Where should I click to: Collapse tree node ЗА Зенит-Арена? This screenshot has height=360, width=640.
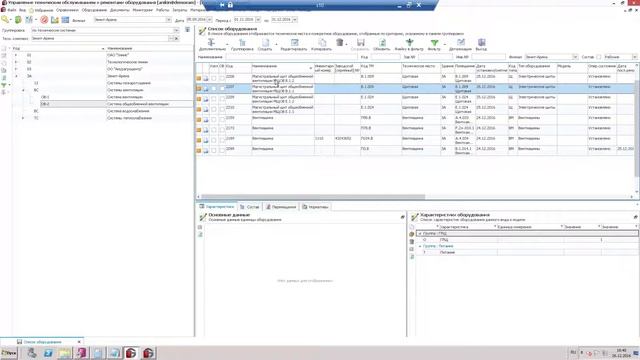click(16, 76)
